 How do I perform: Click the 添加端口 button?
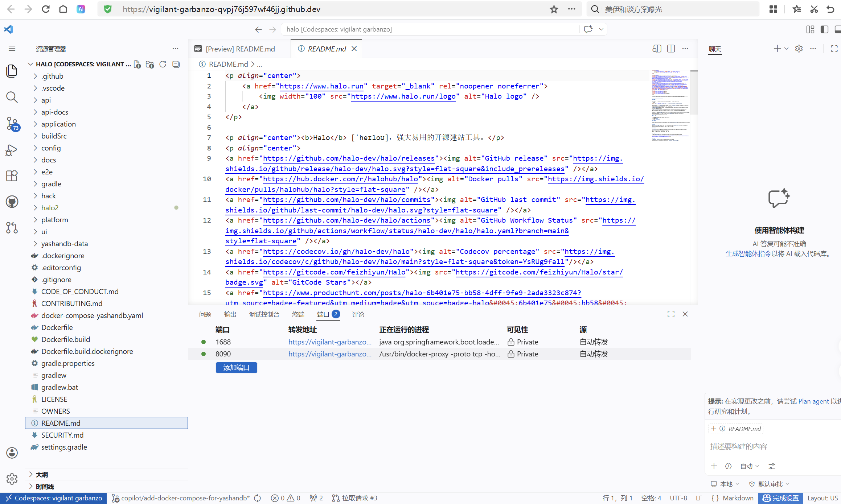pyautogui.click(x=236, y=368)
